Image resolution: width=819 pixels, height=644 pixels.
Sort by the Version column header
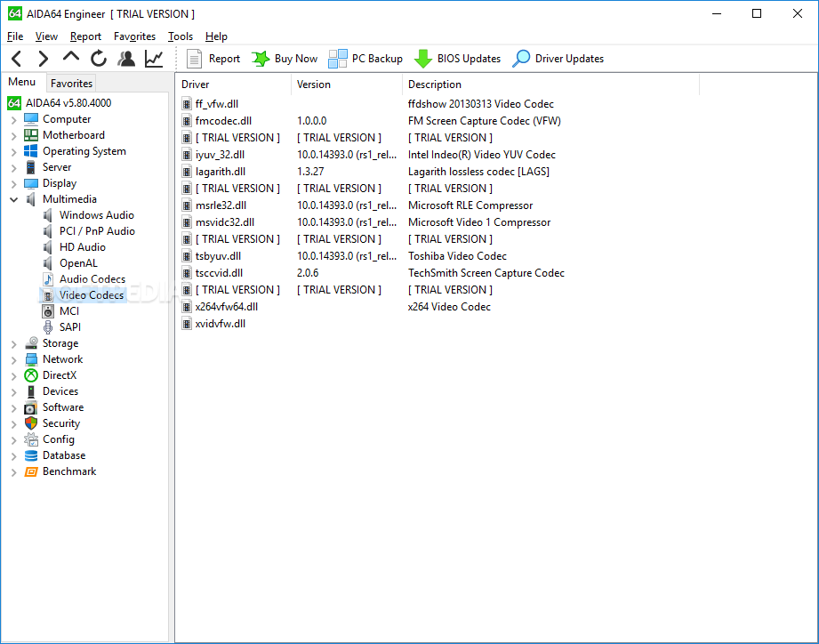(x=346, y=85)
